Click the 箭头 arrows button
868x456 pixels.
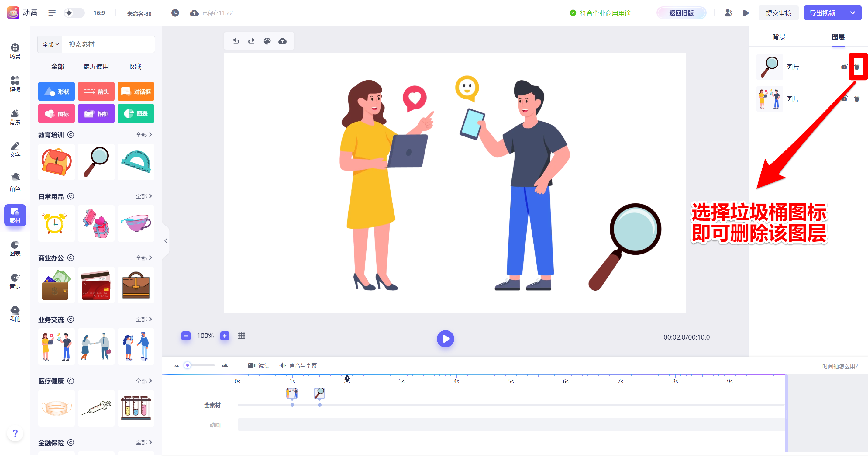(96, 91)
